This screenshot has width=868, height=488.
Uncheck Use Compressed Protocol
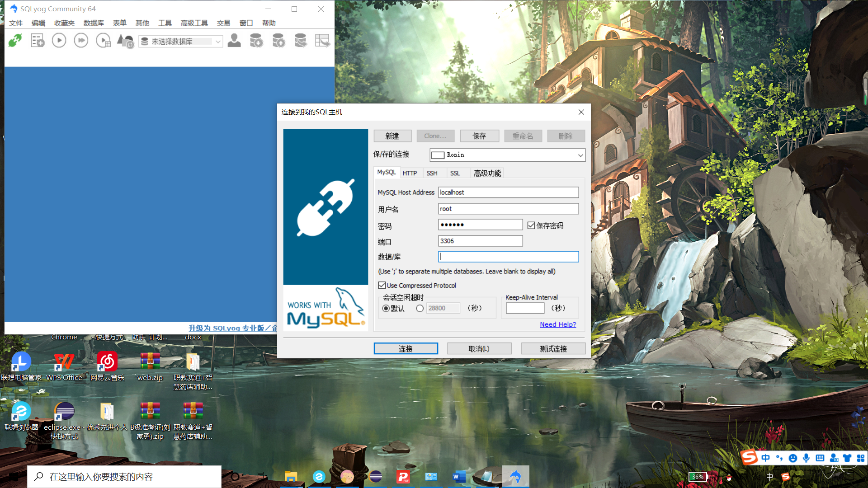(382, 285)
